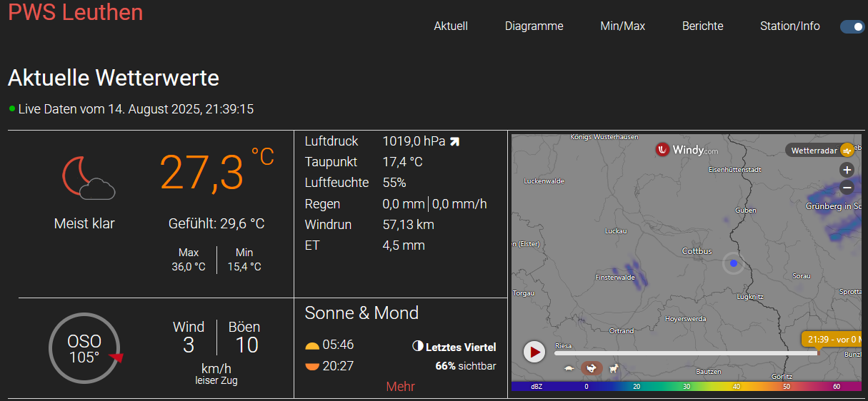Screen dimensions: 868x401
Task: Click the rising air pressure trend arrow
Action: click(x=454, y=142)
